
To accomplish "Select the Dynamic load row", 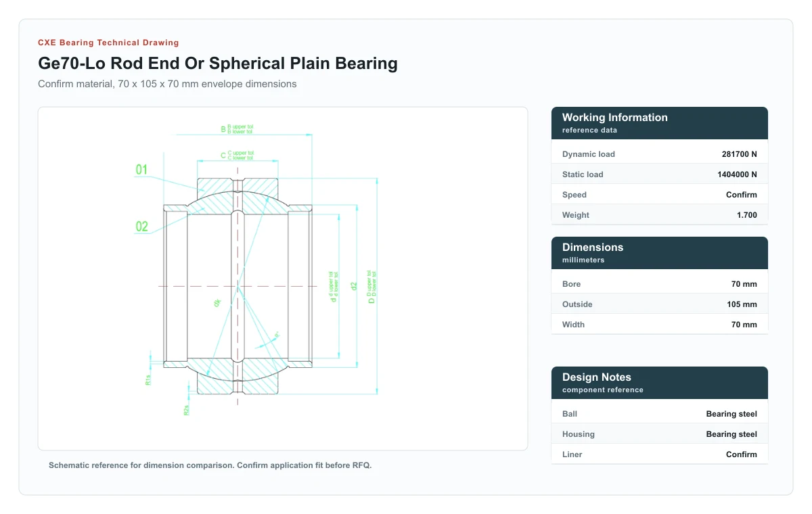I will (660, 154).
